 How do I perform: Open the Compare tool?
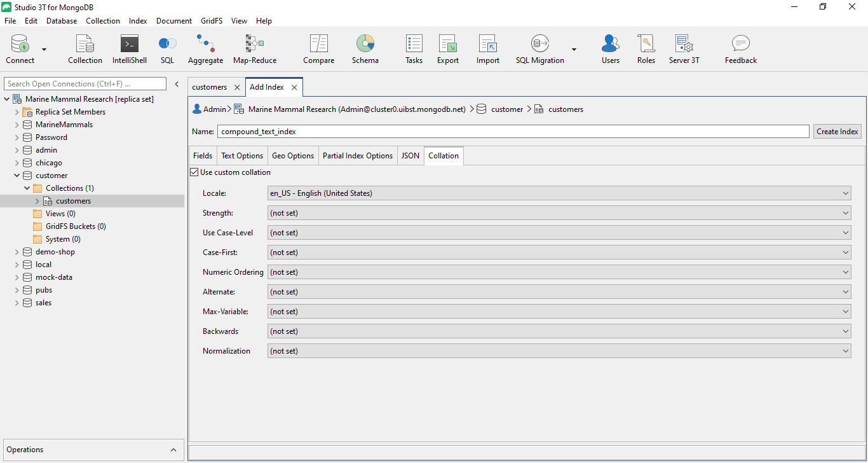pyautogui.click(x=318, y=48)
